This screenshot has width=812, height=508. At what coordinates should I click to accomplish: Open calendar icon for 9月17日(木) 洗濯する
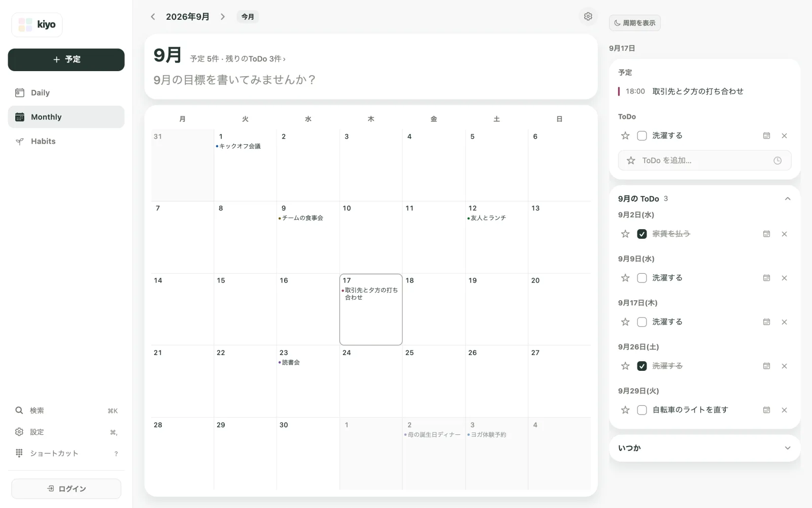click(x=766, y=322)
